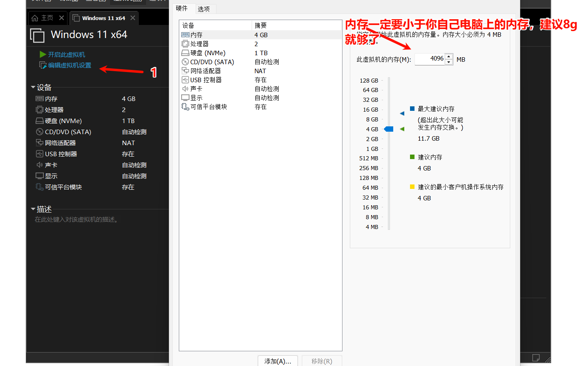
Task: Select the Windows 11 x64 tab
Action: (x=104, y=18)
